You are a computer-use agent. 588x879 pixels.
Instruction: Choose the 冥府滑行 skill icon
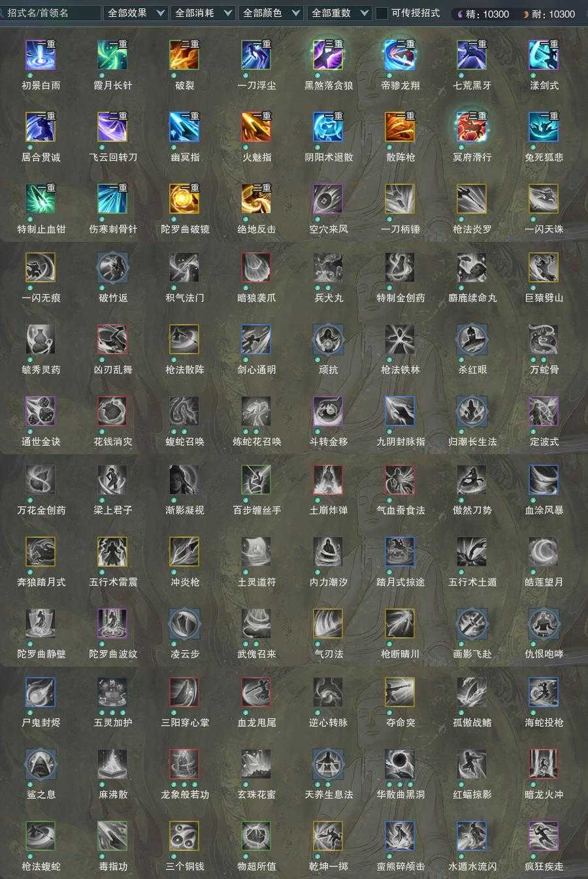pyautogui.click(x=472, y=127)
